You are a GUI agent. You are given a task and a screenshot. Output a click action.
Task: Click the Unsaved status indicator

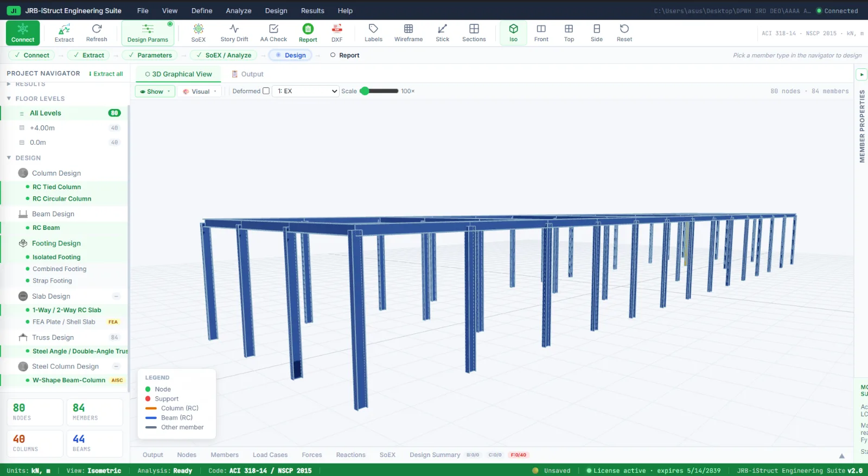(x=552, y=471)
